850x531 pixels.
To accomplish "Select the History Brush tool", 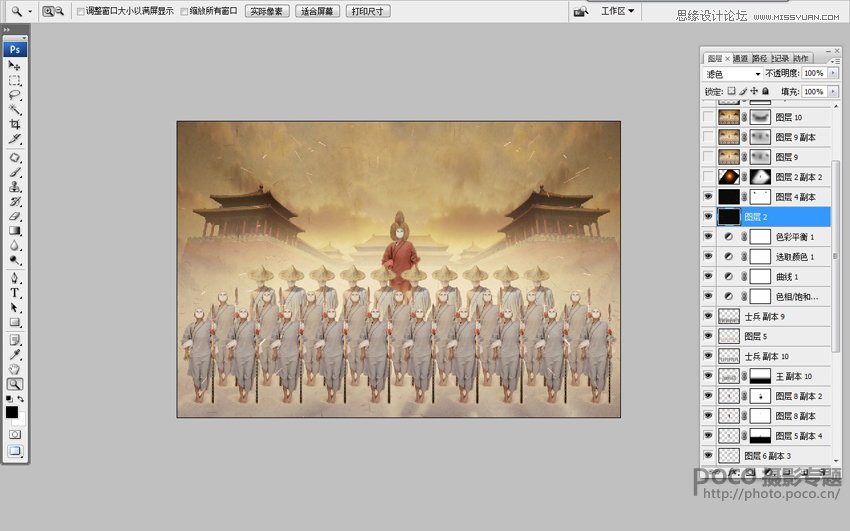I will (15, 202).
